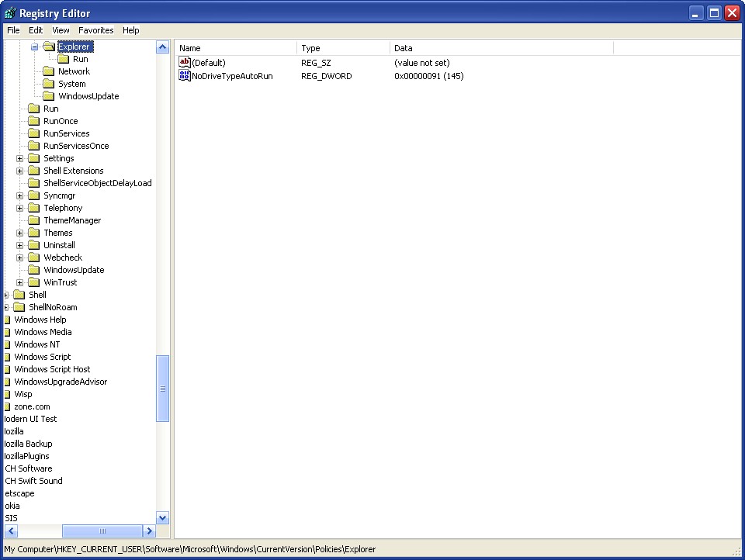Click the ShellServiceObjectDelayLoad folder icon
Image resolution: width=745 pixels, height=560 pixels.
click(x=33, y=183)
